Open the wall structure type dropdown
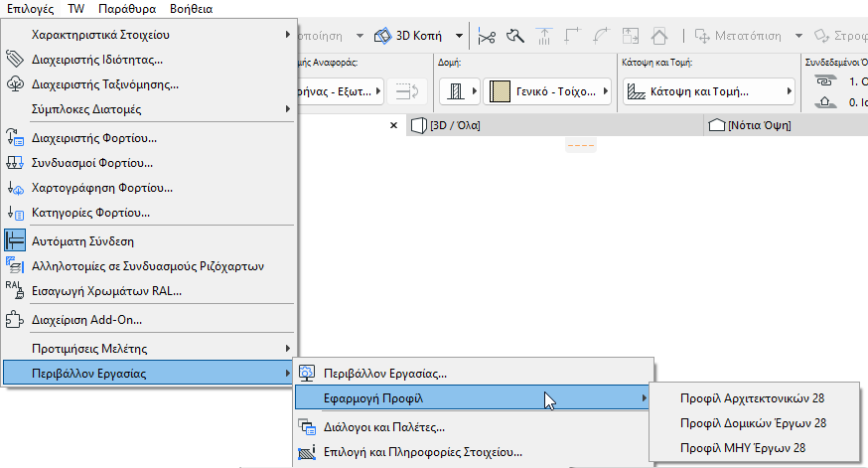This screenshot has height=468, width=868. pos(459,91)
